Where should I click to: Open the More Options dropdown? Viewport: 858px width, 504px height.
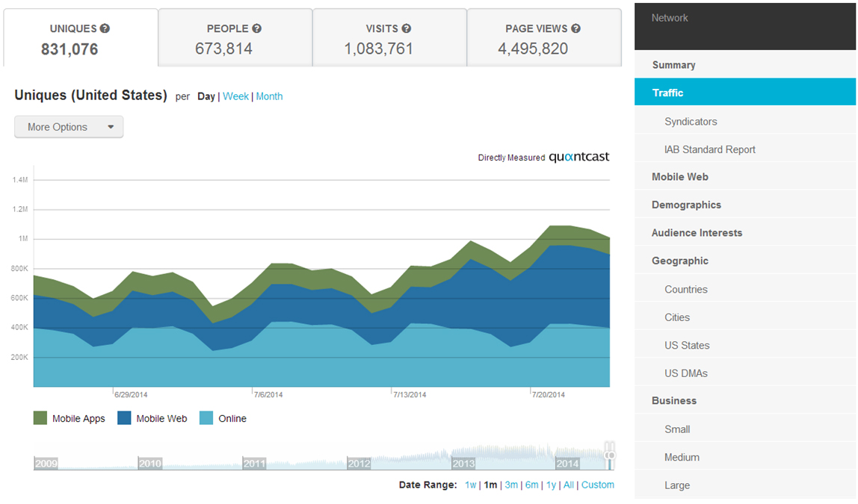pyautogui.click(x=68, y=126)
